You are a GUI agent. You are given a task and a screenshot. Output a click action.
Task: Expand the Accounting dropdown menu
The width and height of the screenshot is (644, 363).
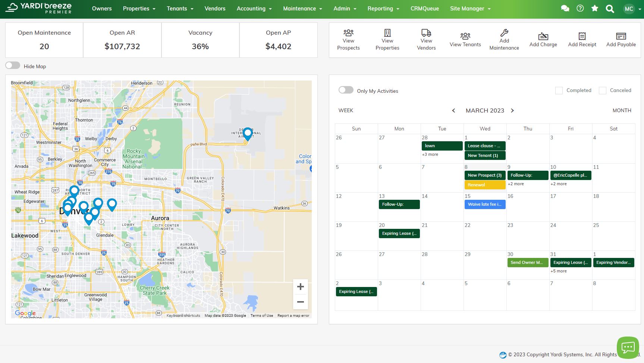coord(254,9)
